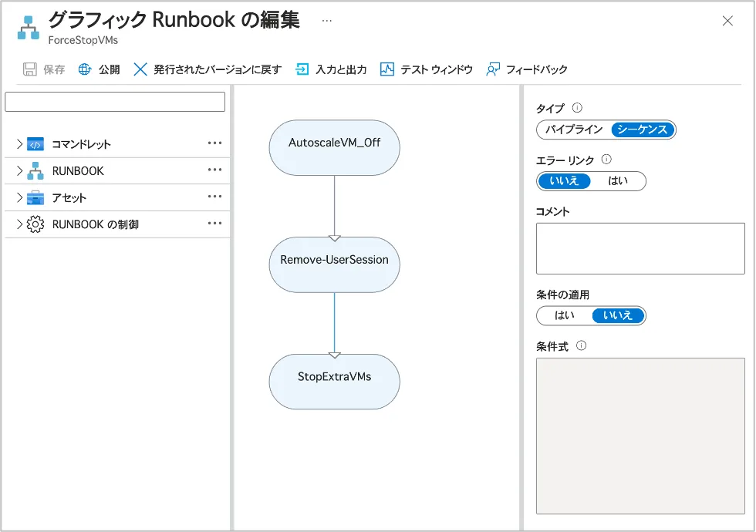Click the コメント text box
Screen dimensions: 756x532
tap(640, 248)
